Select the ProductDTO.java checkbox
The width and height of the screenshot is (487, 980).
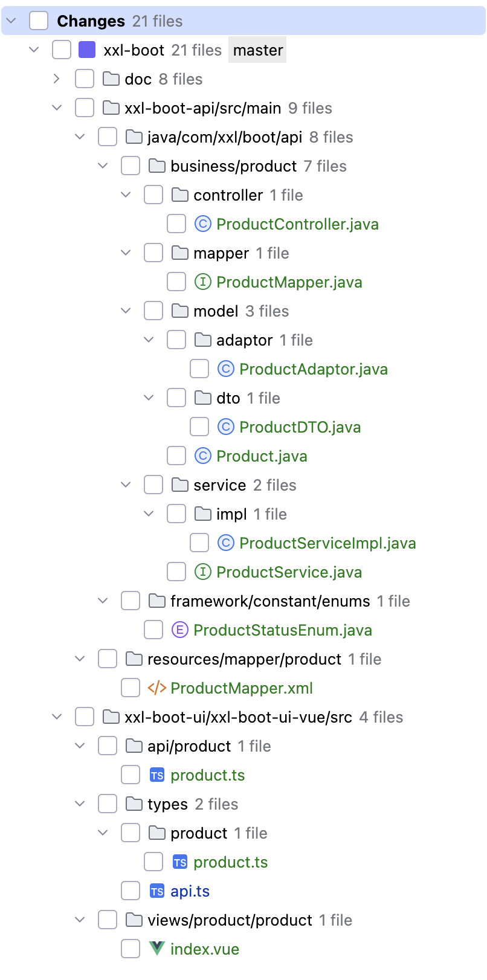[199, 427]
